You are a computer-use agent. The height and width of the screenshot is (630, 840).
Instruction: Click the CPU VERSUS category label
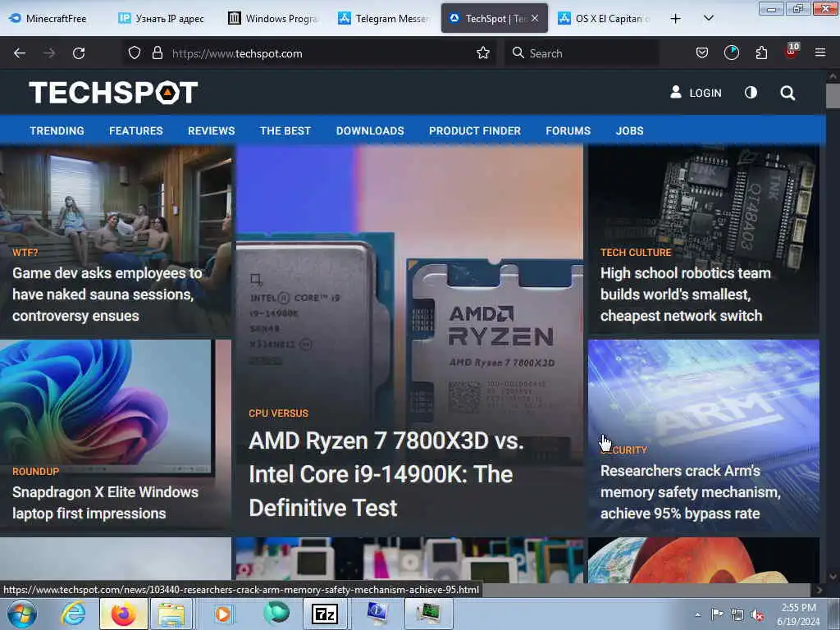click(x=279, y=413)
